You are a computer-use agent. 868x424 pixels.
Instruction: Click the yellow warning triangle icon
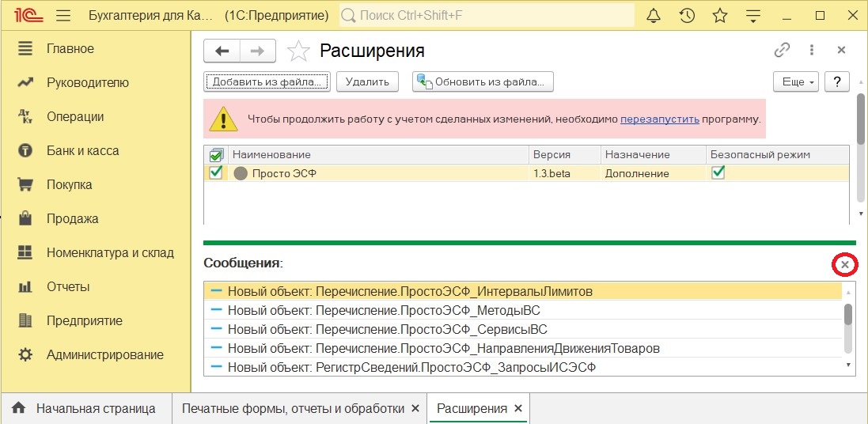tap(222, 119)
